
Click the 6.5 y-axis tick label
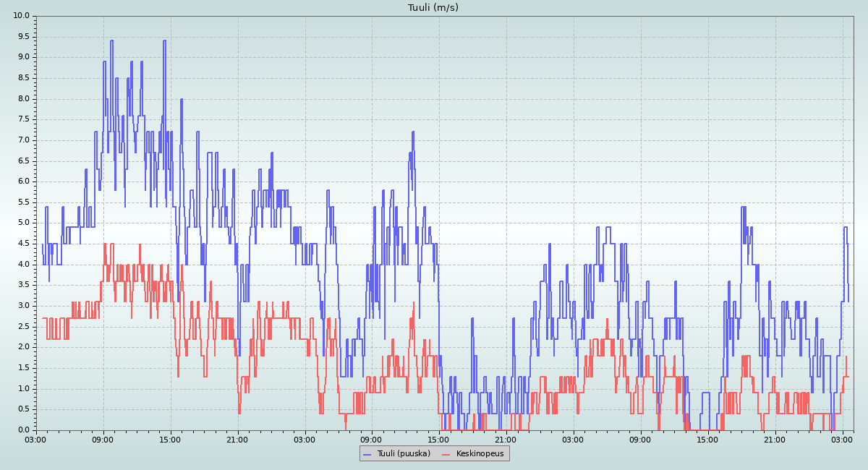pyautogui.click(x=24, y=161)
